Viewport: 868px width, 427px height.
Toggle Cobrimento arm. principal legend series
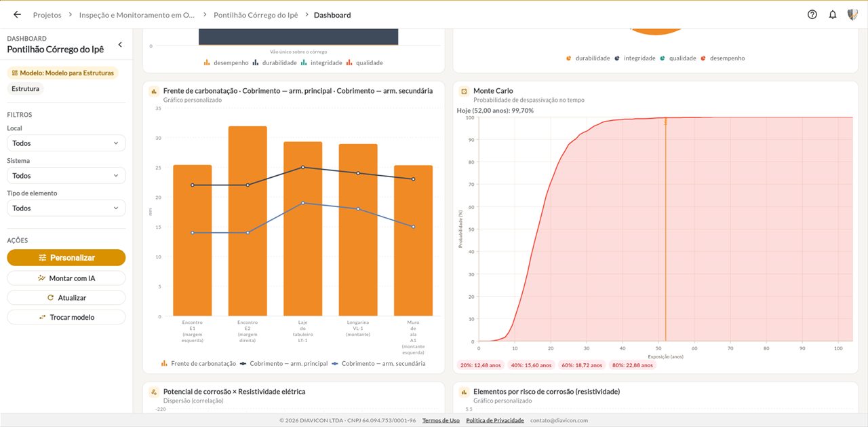pyautogui.click(x=283, y=364)
